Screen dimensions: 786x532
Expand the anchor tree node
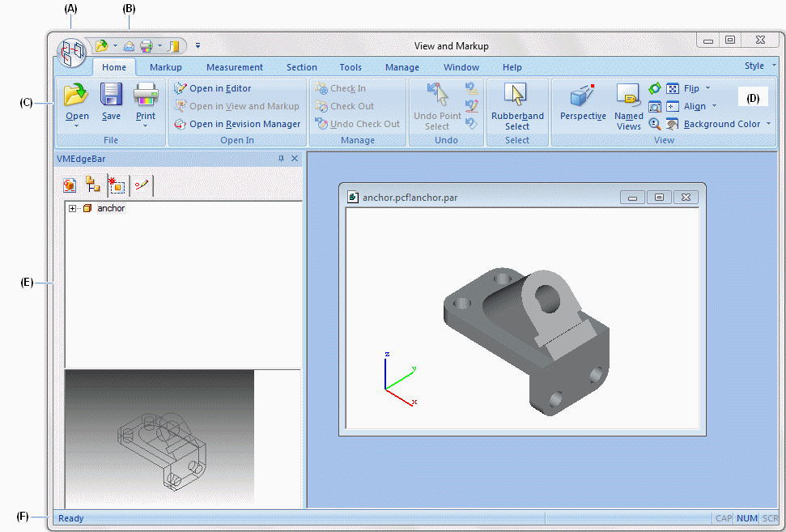point(73,208)
